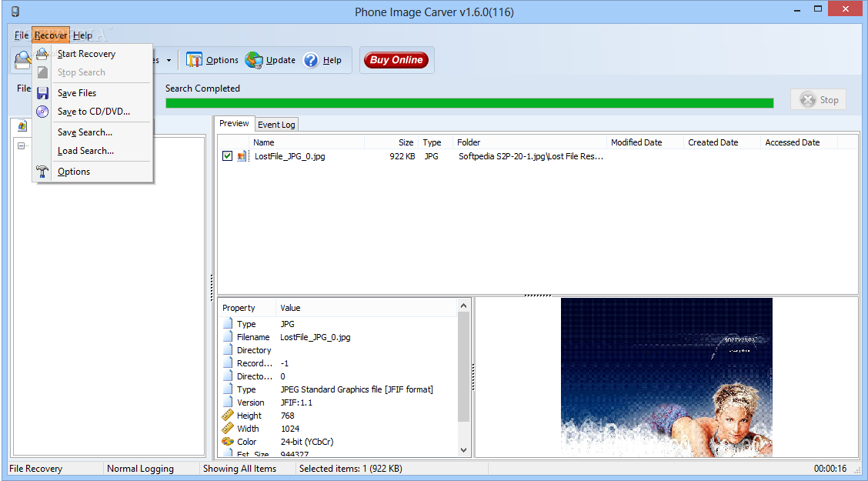Click the blue question mark Help icon
The width and height of the screenshot is (868, 481).
click(311, 60)
